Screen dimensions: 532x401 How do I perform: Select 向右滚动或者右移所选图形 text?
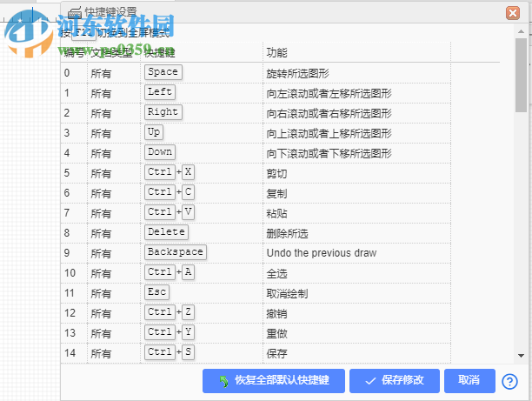click(329, 113)
